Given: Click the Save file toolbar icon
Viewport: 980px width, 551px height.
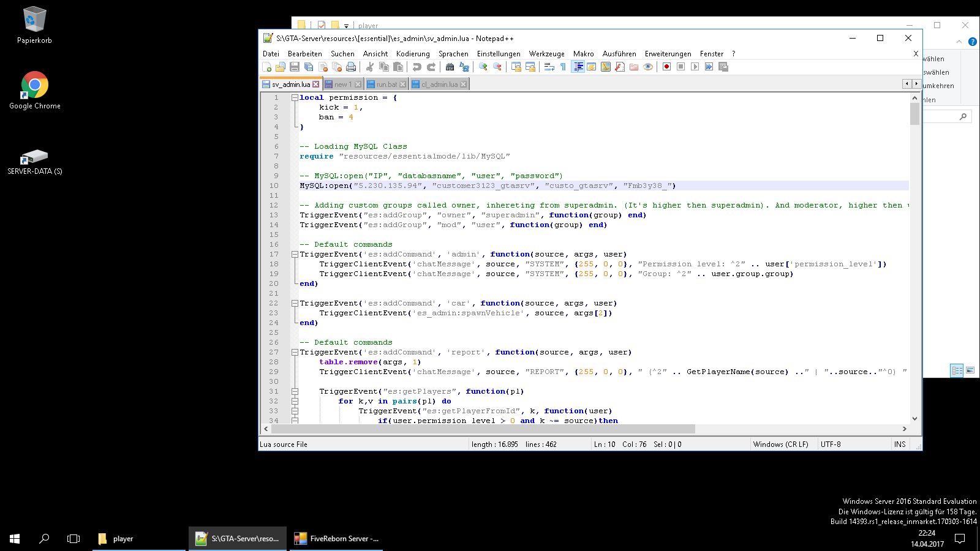Looking at the screenshot, I should 295,67.
